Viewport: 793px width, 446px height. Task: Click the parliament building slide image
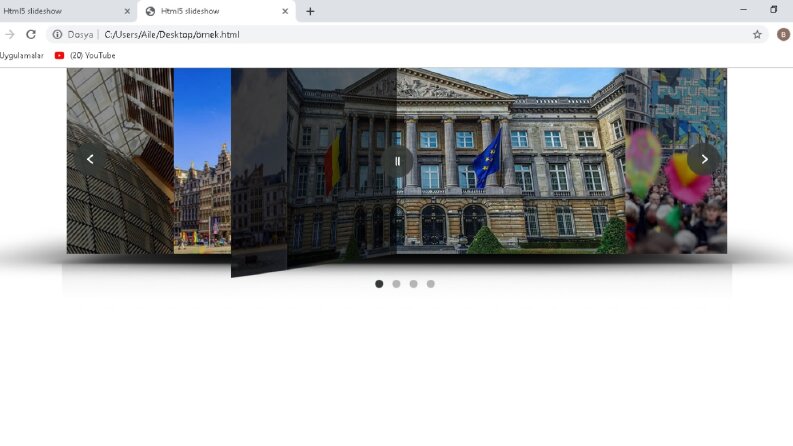point(455,161)
